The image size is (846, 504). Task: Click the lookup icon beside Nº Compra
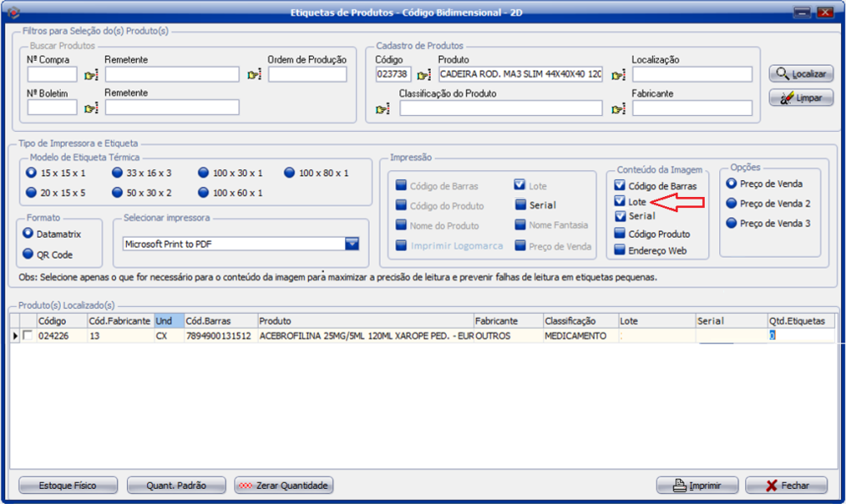pyautogui.click(x=91, y=75)
